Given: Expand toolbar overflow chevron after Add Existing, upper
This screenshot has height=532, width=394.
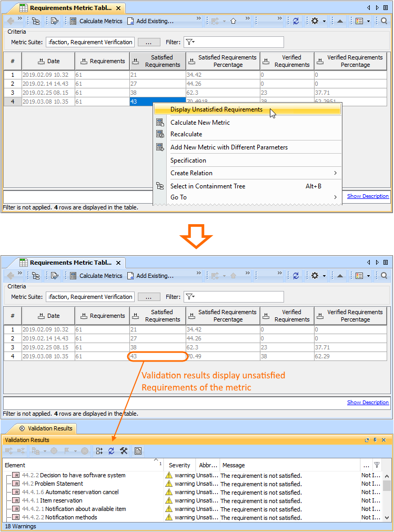Looking at the screenshot, I should pyautogui.click(x=199, y=18).
